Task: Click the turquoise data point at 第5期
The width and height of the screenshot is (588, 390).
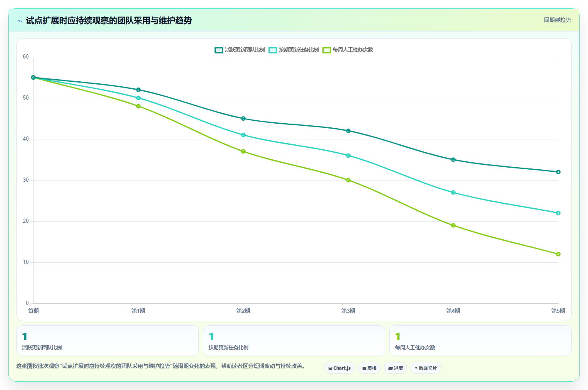Action: 559,213
